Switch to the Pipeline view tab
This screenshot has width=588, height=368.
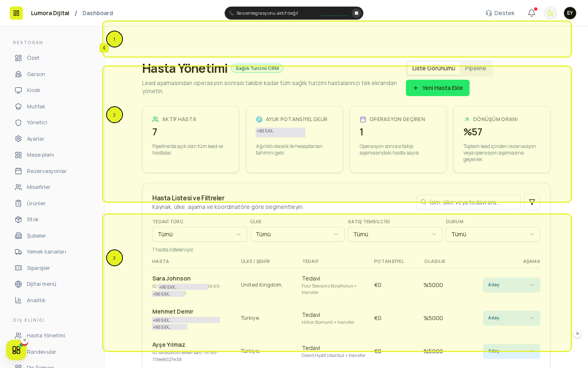(475, 68)
